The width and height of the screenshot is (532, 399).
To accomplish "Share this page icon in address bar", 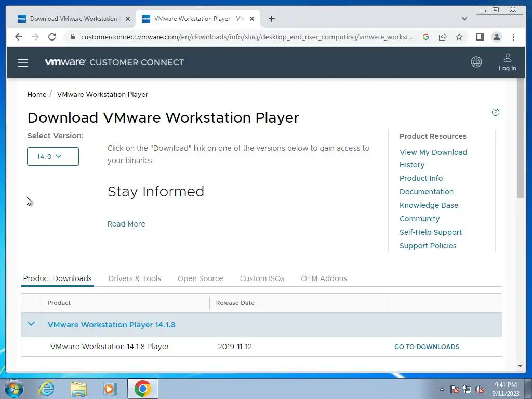I will coord(443,37).
